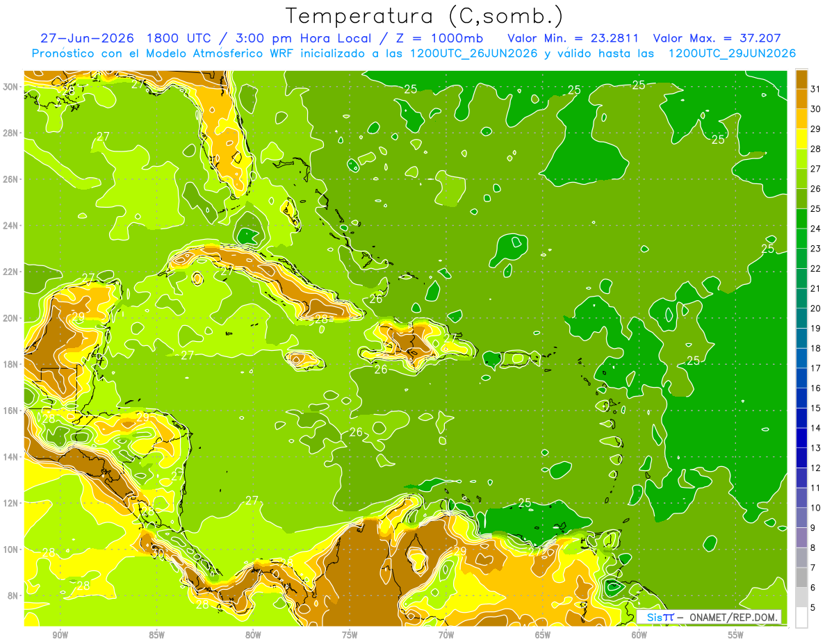The image size is (834, 644).
Task: Select the forecast date "27-Jun-2026" in the header
Action: (88, 38)
